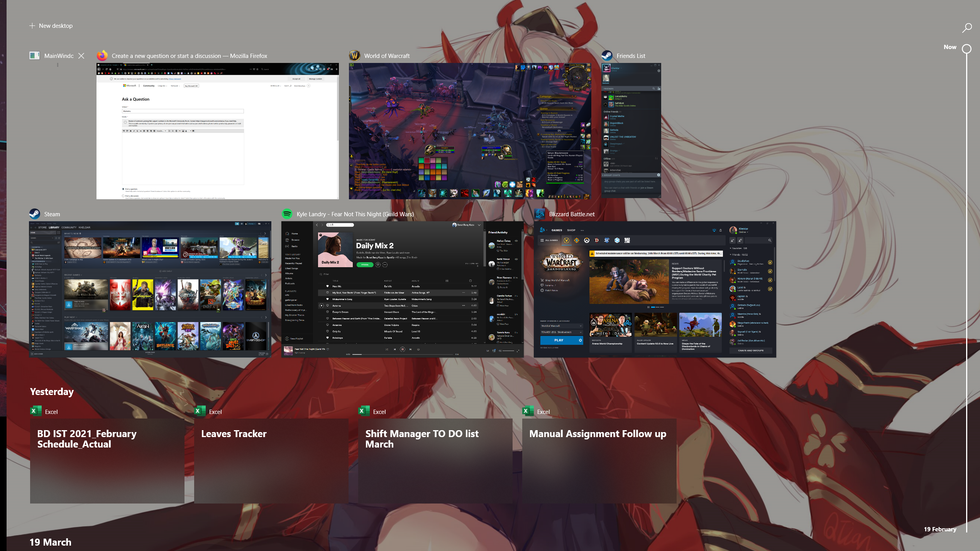This screenshot has width=980, height=551.
Task: Click the Now handle on the timeline slider
Action: click(x=966, y=49)
